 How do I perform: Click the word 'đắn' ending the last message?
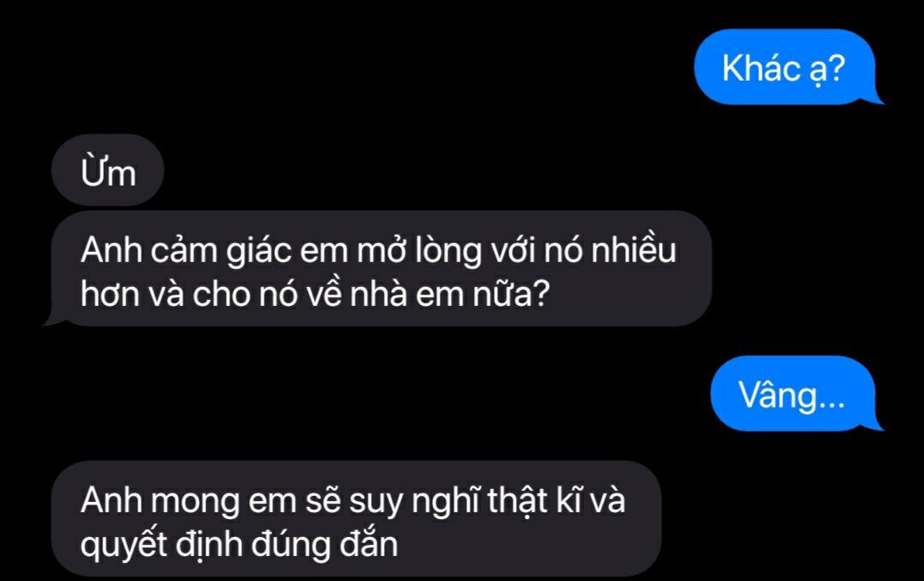369,542
